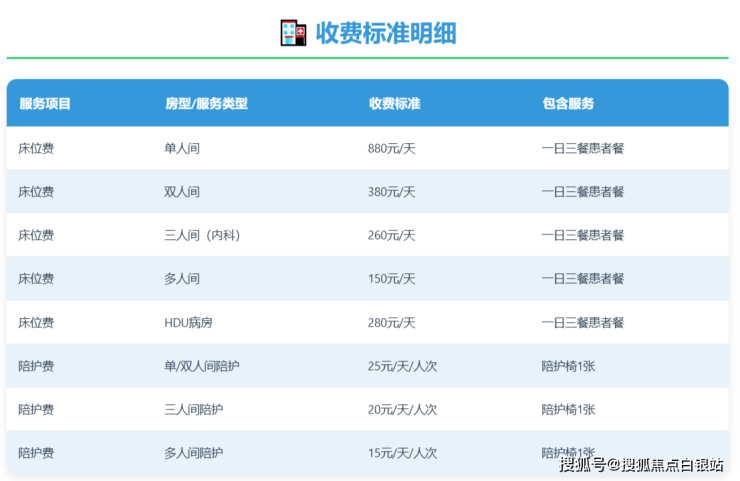Click the 280元/天 price cell

[392, 322]
